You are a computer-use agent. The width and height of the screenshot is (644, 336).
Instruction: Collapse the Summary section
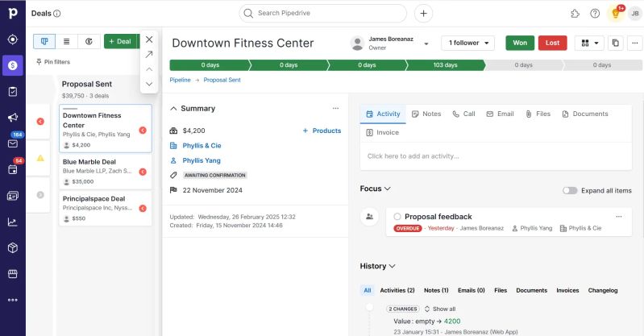click(173, 109)
